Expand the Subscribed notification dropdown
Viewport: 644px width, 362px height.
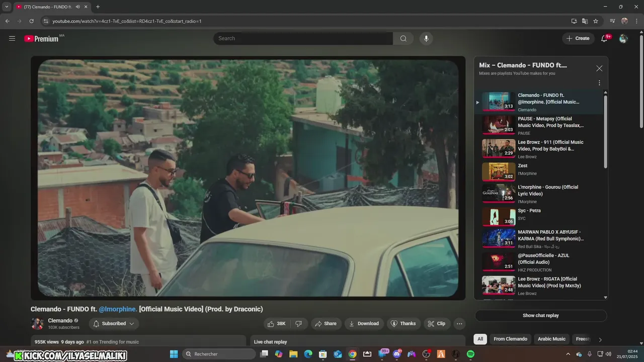point(114,324)
